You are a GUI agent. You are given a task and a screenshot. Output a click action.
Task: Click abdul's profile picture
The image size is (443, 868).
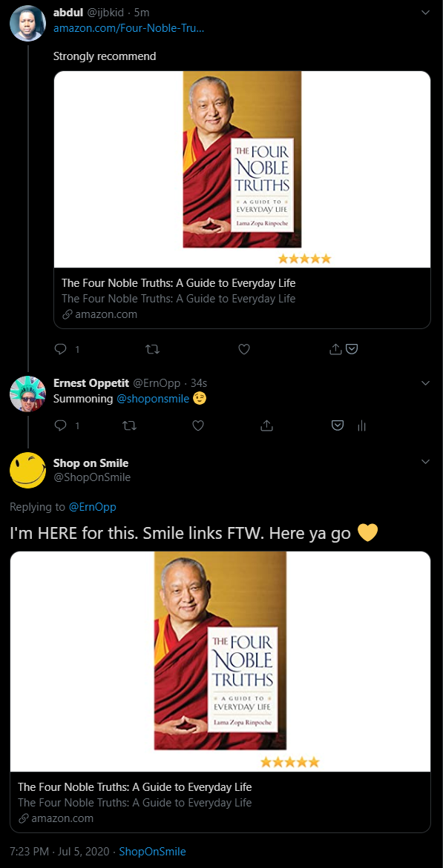[27, 23]
